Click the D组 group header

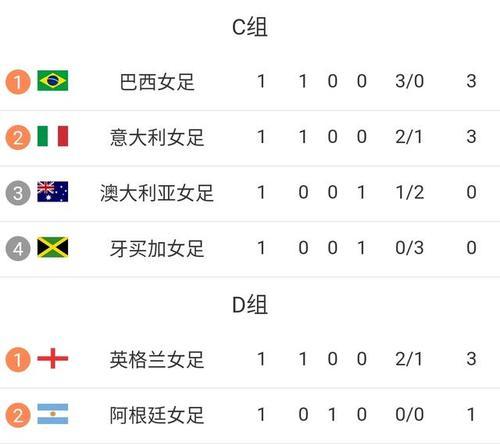click(250, 305)
